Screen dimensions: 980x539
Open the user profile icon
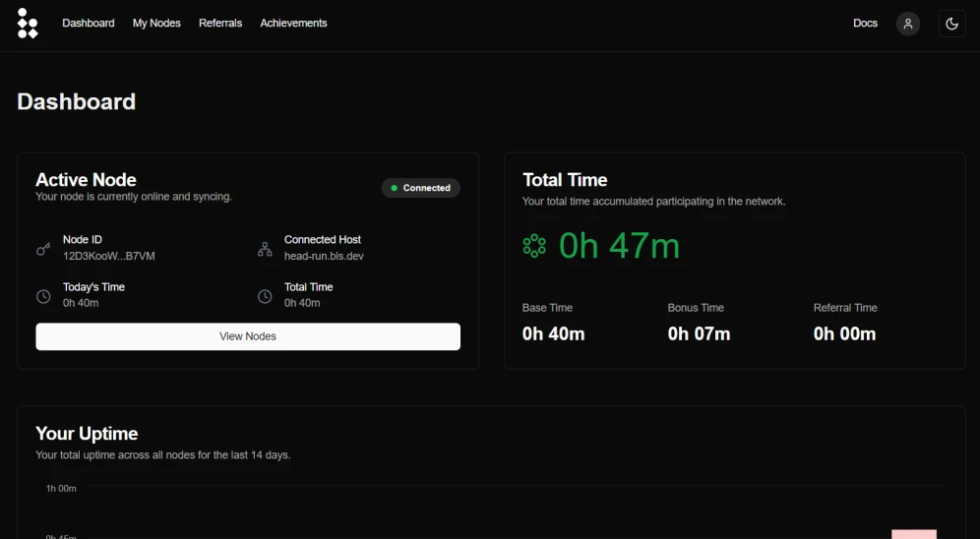pos(907,24)
